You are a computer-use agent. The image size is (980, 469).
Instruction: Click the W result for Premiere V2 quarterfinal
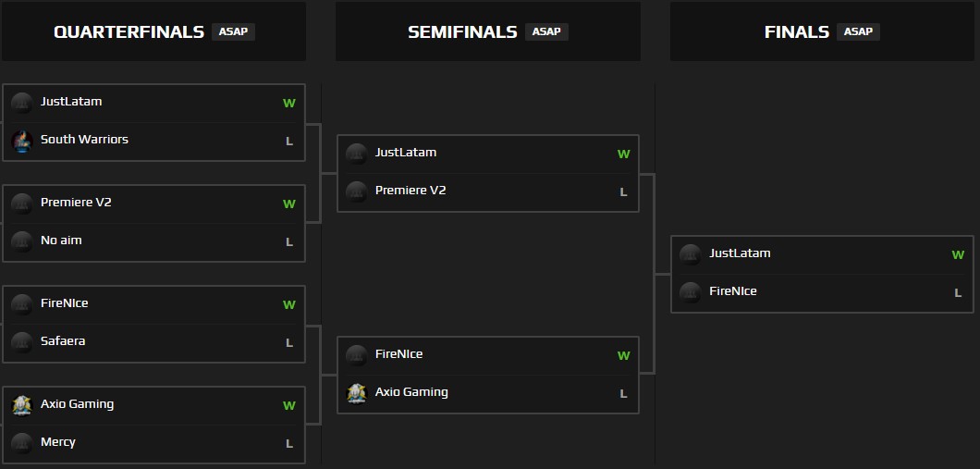(289, 204)
